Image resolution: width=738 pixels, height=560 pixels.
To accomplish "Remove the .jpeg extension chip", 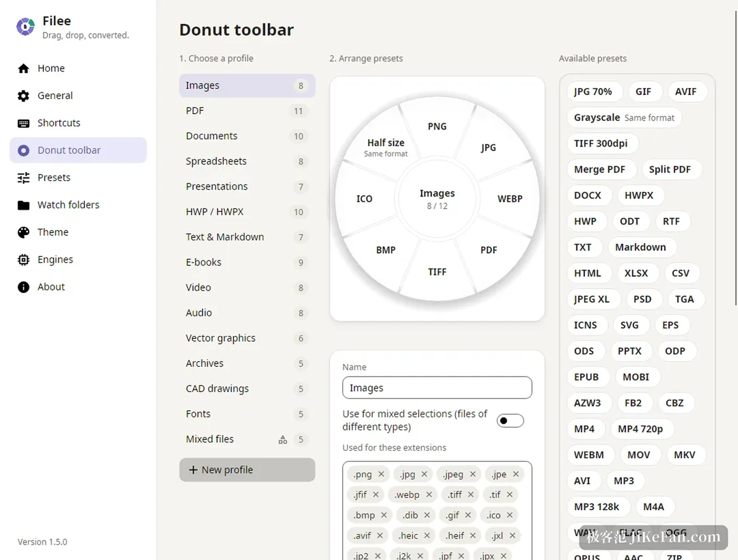I will point(473,474).
